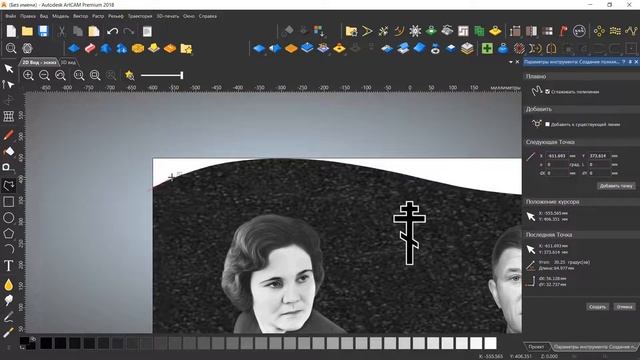Select the text tool
The width and height of the screenshot is (640, 360).
(9, 266)
